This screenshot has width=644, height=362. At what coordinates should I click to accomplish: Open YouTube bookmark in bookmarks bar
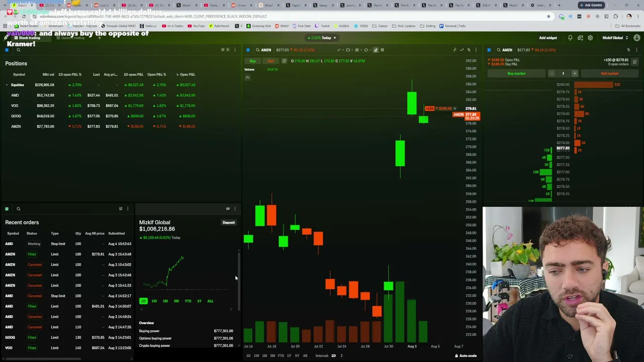[197, 26]
